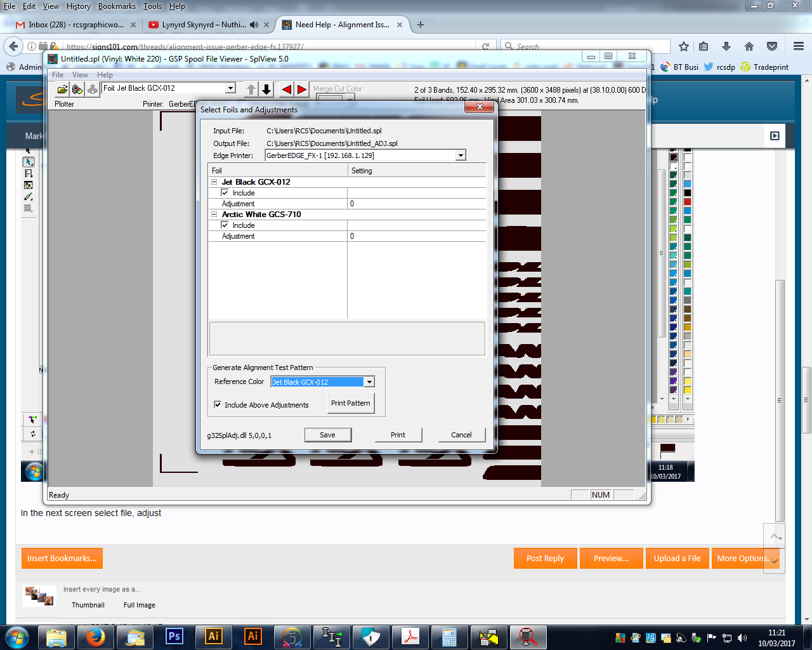The image size is (812, 650).
Task: Open the Firefox History menu
Action: pos(78,6)
